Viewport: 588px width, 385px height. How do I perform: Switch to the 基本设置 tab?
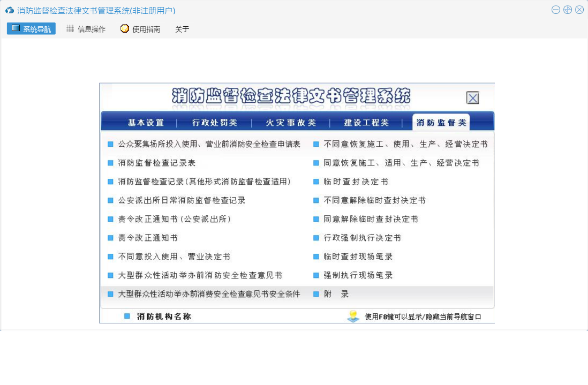(x=146, y=123)
